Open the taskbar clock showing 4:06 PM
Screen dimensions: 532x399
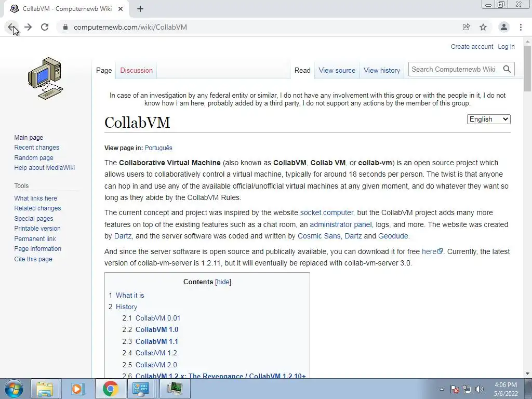pyautogui.click(x=506, y=389)
